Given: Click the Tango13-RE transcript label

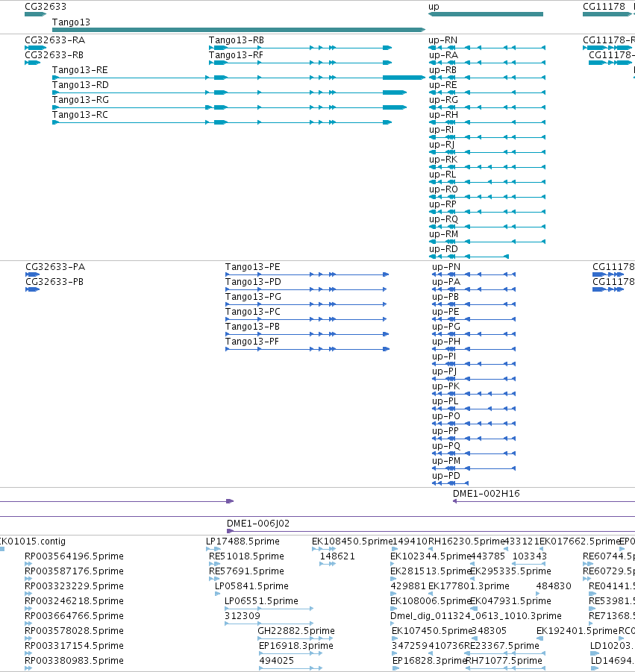Looking at the screenshot, I should coord(80,70).
